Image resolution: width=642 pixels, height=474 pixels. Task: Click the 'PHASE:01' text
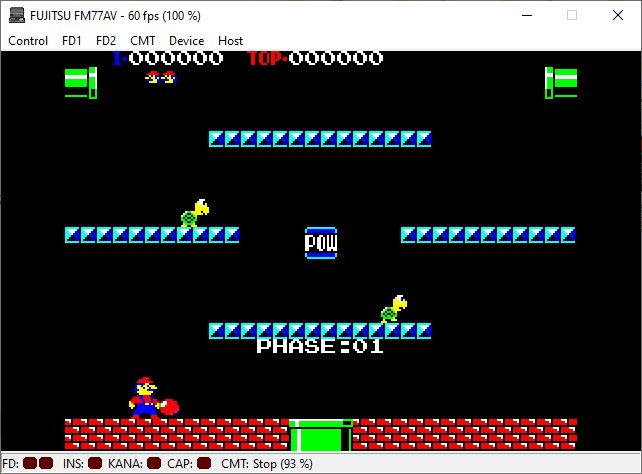[320, 346]
